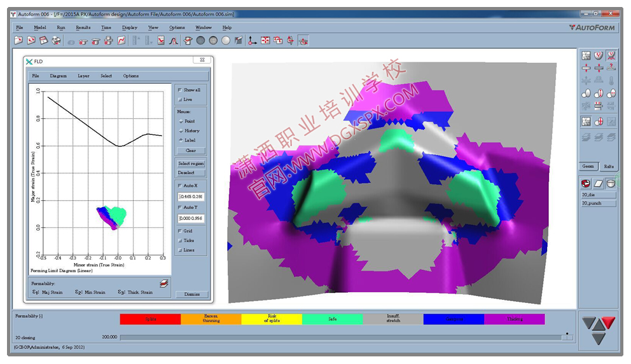This screenshot has height=364, width=631.
Task: Select the smooth shaded sphere display icon
Action: pos(226,41)
